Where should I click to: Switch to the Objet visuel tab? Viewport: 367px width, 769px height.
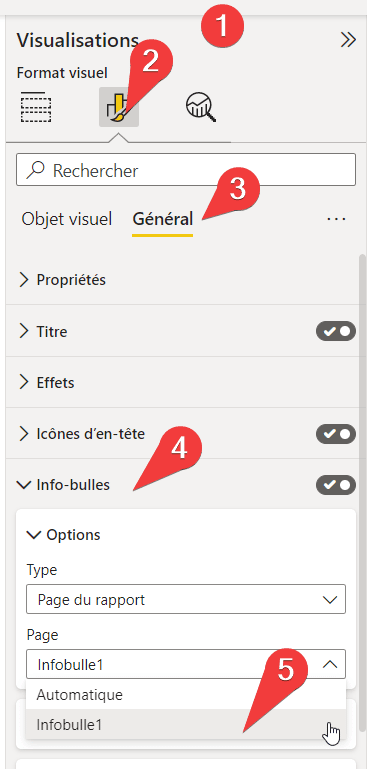67,219
